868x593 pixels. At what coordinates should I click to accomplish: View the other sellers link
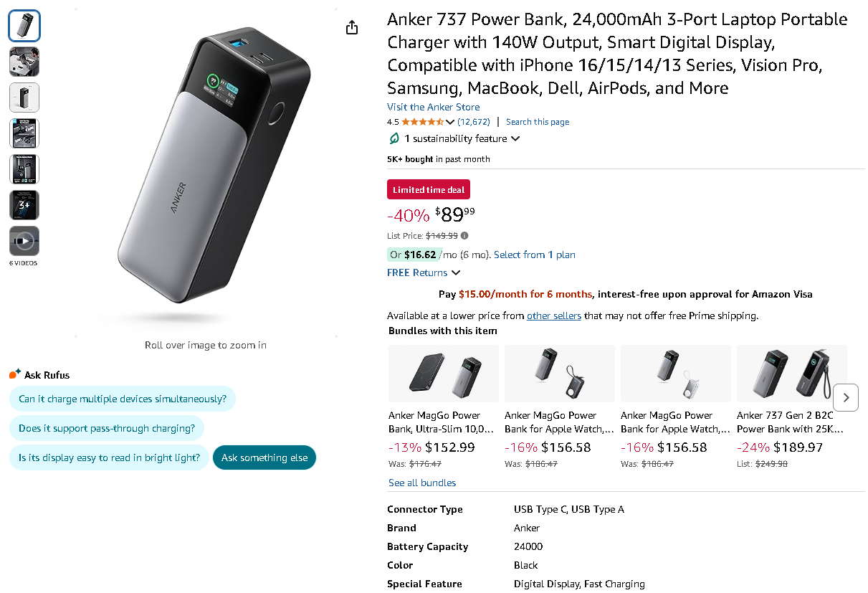[554, 316]
